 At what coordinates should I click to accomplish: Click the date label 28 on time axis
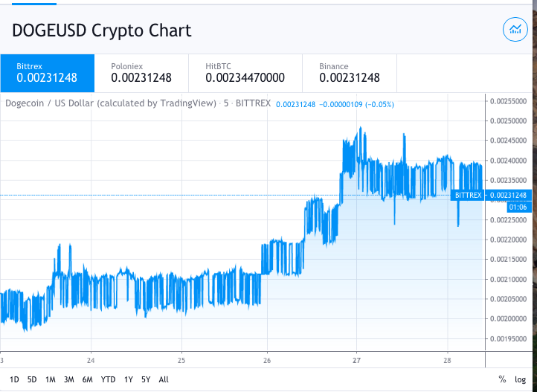point(447,360)
